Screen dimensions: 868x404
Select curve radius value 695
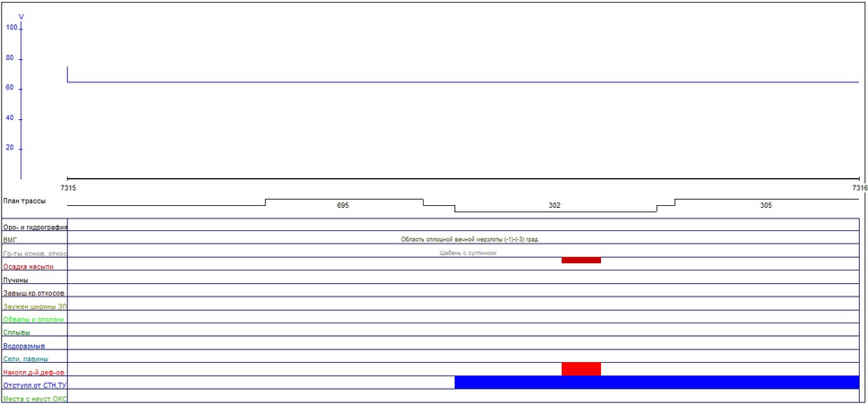click(343, 205)
